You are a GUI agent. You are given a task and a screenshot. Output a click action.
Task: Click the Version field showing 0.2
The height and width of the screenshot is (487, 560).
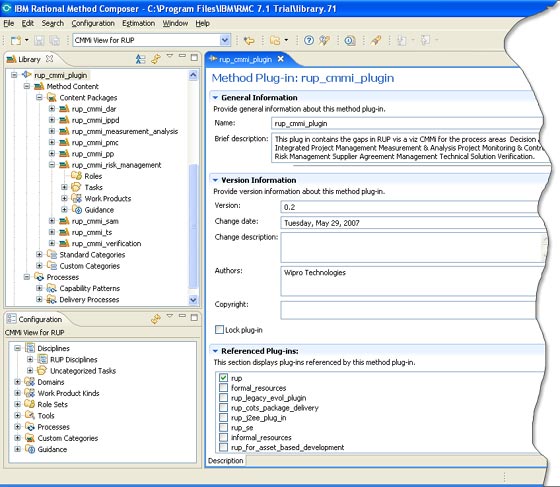click(410, 207)
